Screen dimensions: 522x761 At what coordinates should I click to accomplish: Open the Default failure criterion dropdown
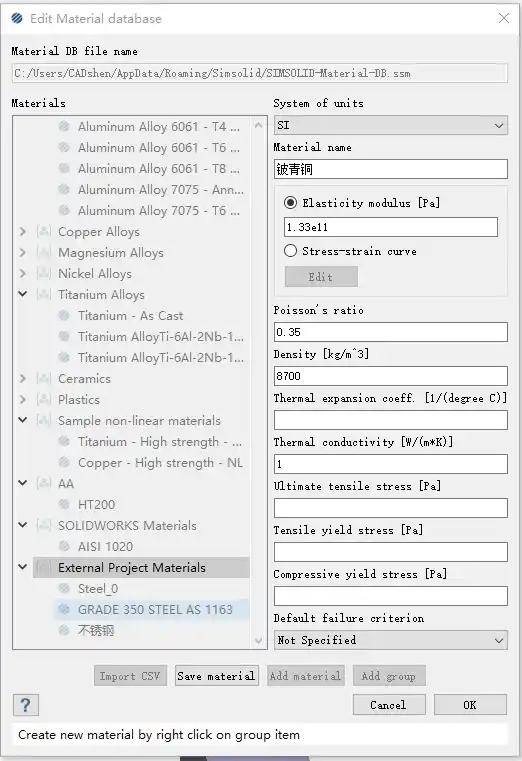click(391, 640)
